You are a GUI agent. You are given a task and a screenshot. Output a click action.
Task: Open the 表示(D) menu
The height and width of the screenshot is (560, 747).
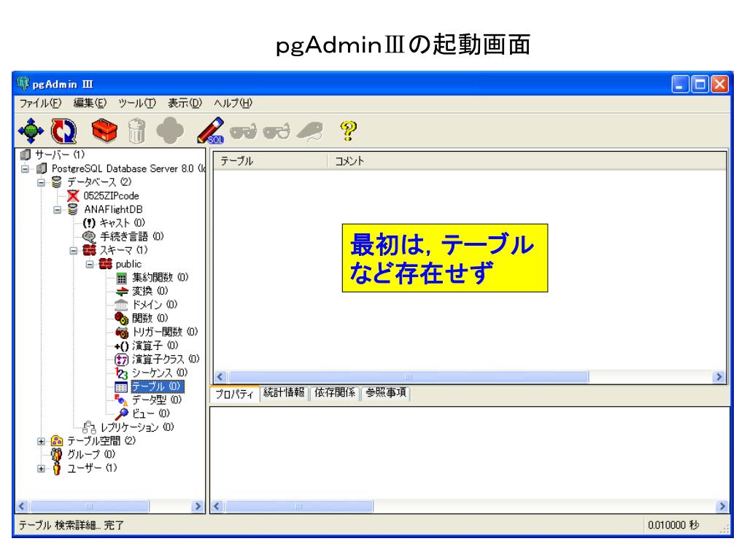click(185, 103)
